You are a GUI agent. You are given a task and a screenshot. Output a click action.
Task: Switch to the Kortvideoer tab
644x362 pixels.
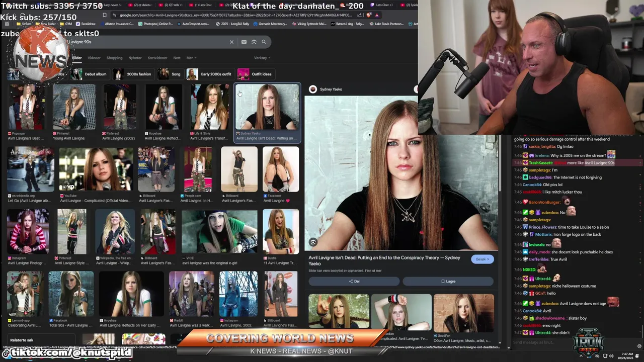coord(157,58)
